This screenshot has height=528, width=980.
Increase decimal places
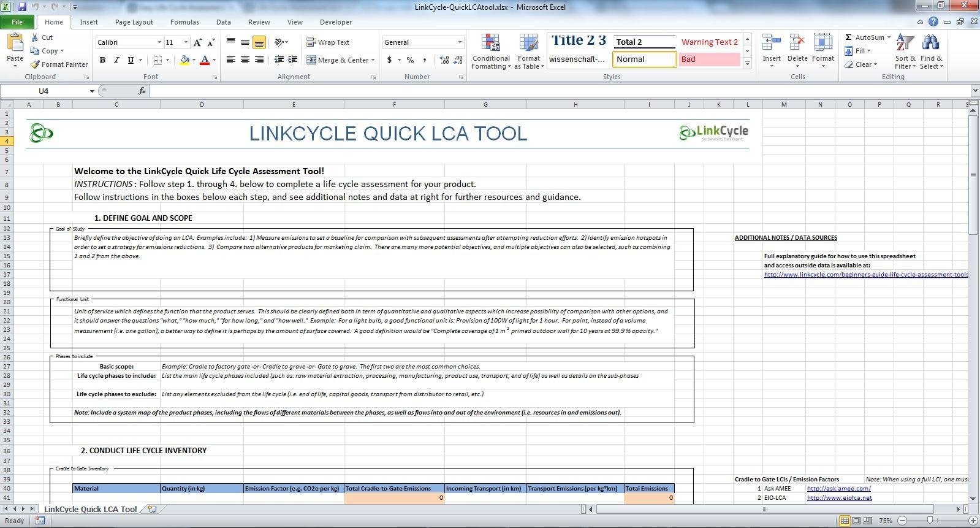tap(444, 60)
